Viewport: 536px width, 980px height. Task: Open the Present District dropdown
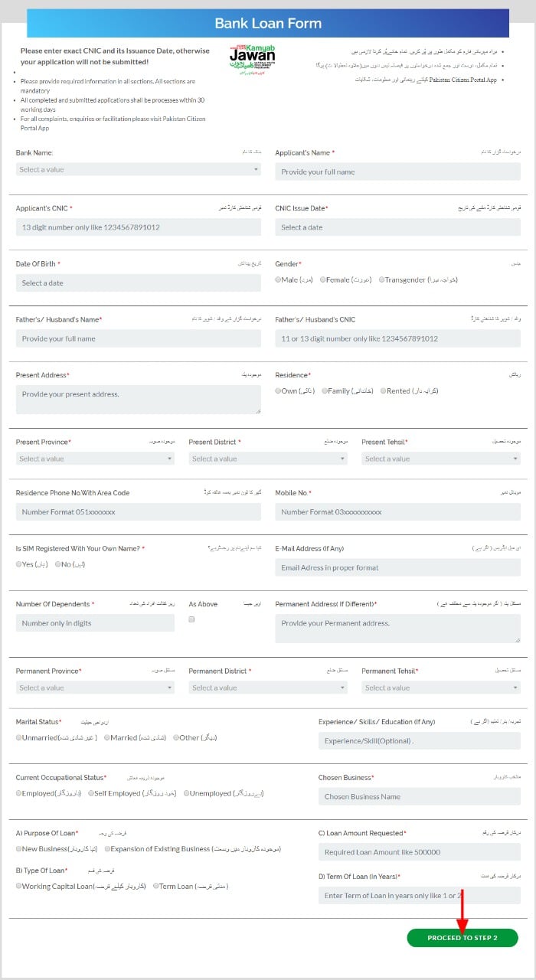[x=267, y=459]
